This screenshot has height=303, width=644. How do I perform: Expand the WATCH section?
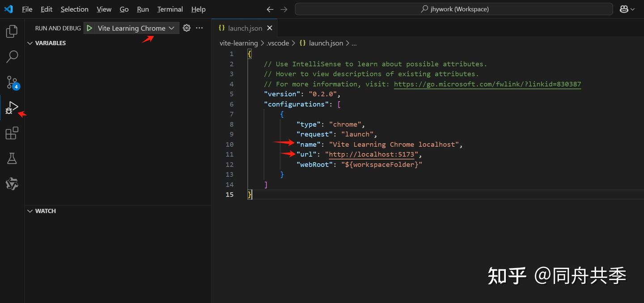tap(30, 211)
